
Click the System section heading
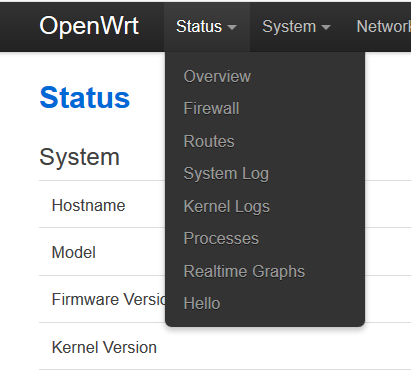tap(80, 157)
